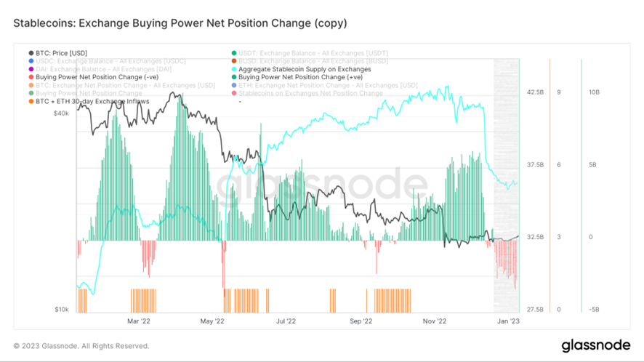The width and height of the screenshot is (644, 362).
Task: Click the May '22 x-axis label
Action: pyautogui.click(x=212, y=320)
